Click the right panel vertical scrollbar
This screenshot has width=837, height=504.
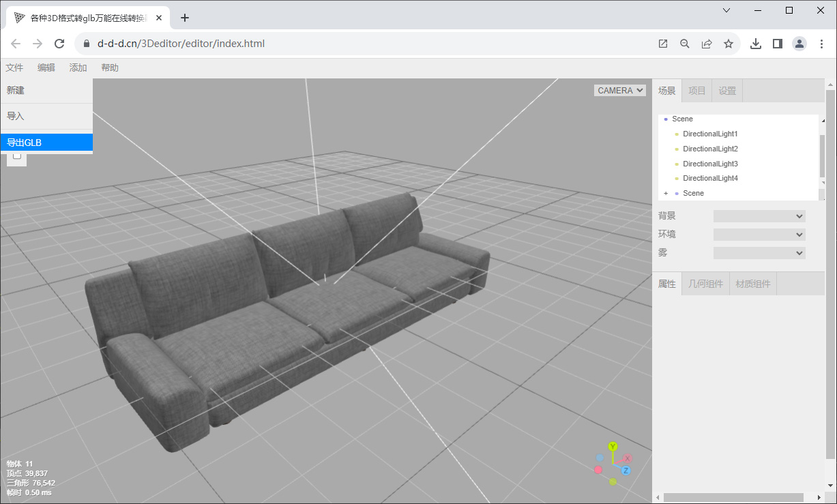(829, 273)
